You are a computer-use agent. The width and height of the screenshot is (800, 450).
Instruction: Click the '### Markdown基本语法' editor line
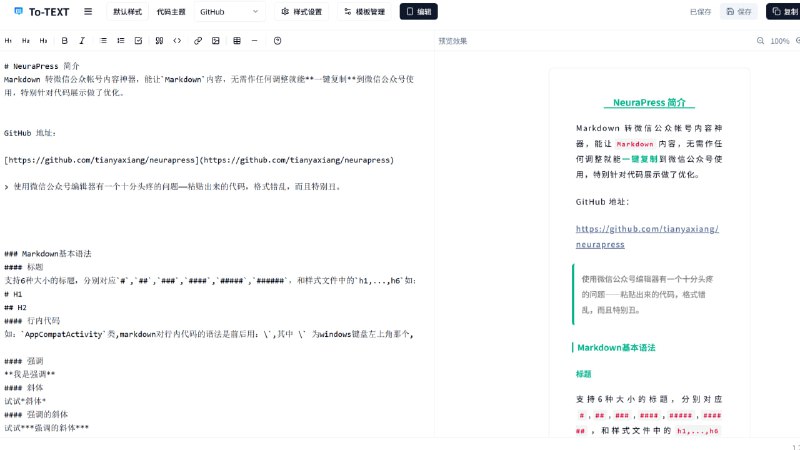pyautogui.click(x=48, y=254)
